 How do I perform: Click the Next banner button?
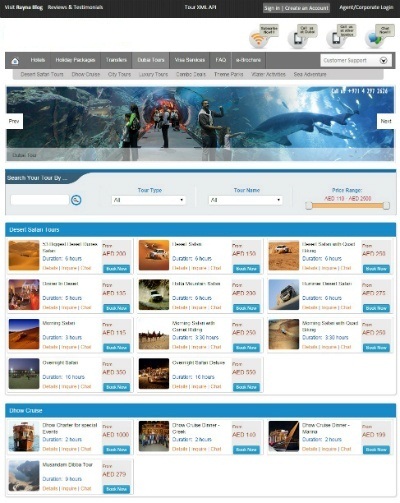click(386, 121)
